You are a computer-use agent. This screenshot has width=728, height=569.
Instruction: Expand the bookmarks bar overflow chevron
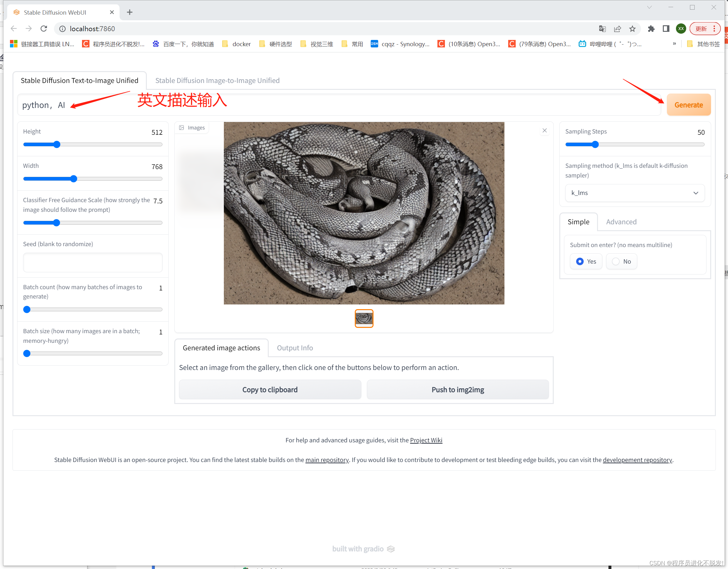pyautogui.click(x=675, y=44)
